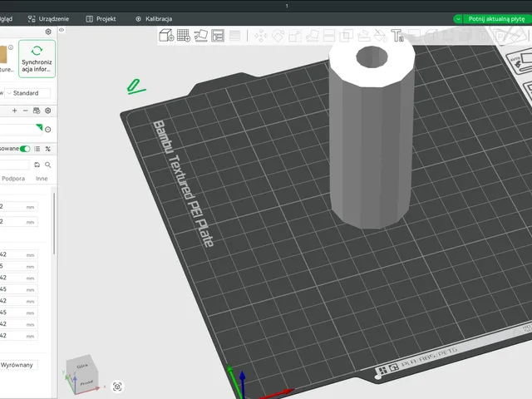Viewport: 532px width, 399px height.
Task: Click the reset view icon near the view cube
Action: [117, 387]
